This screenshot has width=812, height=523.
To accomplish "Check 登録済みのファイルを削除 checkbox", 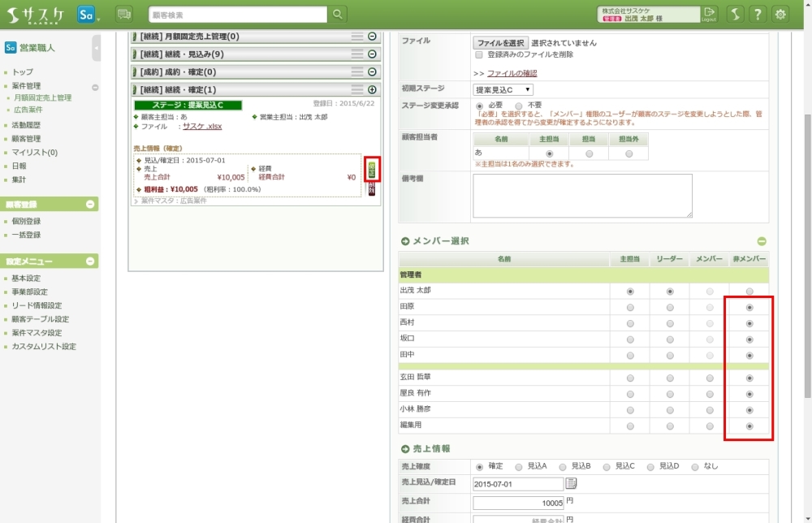I will click(x=479, y=55).
